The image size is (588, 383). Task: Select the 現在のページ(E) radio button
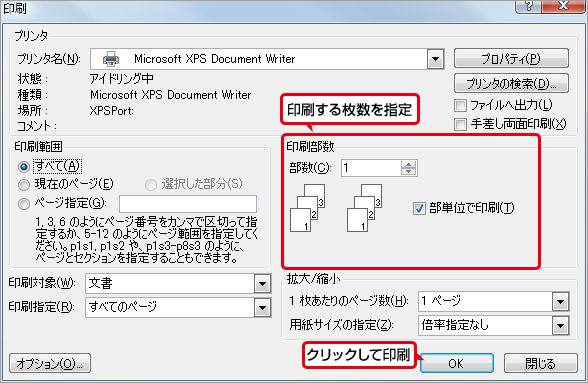(x=24, y=185)
